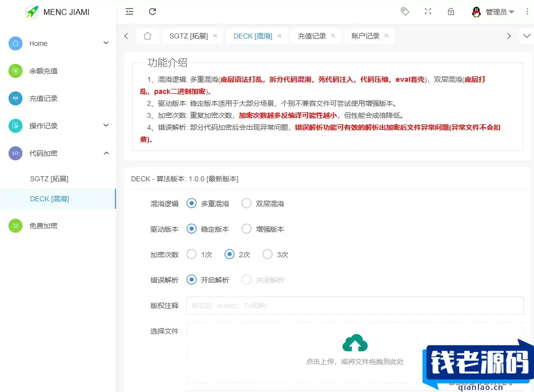
Task: Click the 版权注释 input field
Action: coord(354,306)
